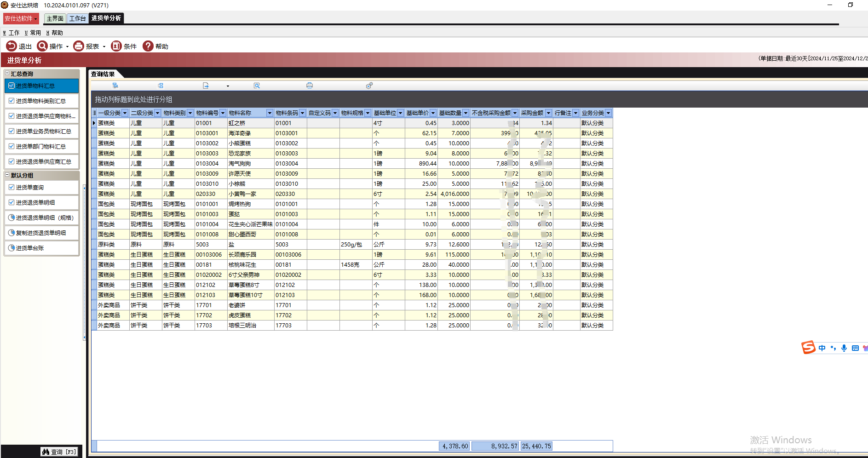This screenshot has height=458, width=868.
Task: Toggle the 进货单部门物料汇总 checkbox
Action: pyautogui.click(x=11, y=146)
